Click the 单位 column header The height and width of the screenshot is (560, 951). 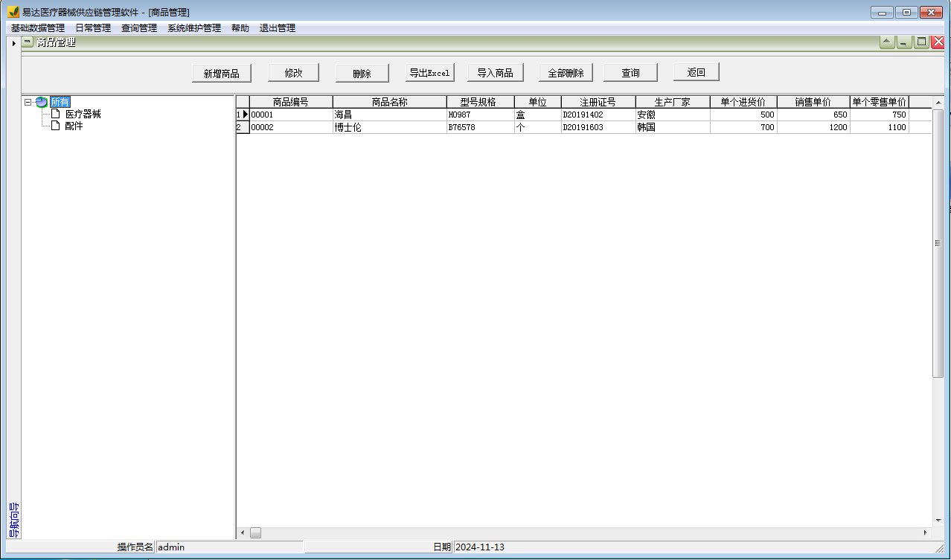(537, 102)
